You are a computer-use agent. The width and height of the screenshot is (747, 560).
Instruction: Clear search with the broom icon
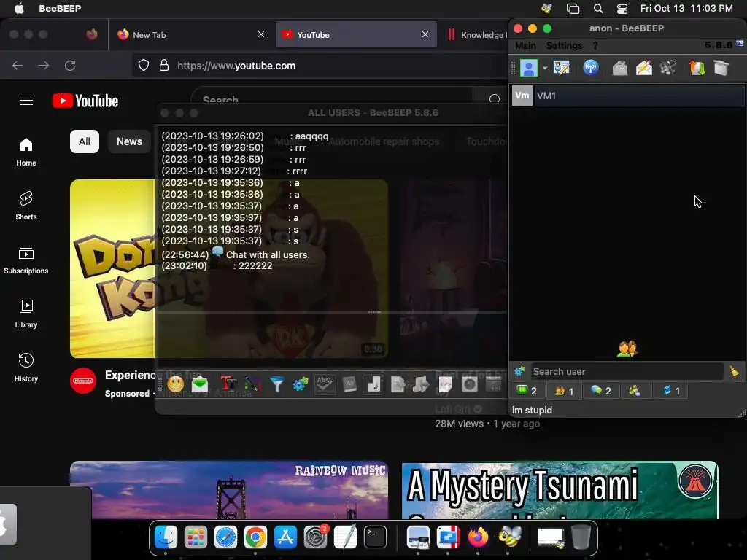tap(734, 371)
